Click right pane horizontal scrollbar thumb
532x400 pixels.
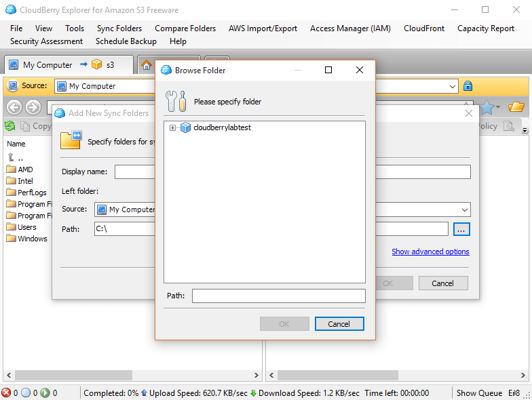[x=338, y=375]
